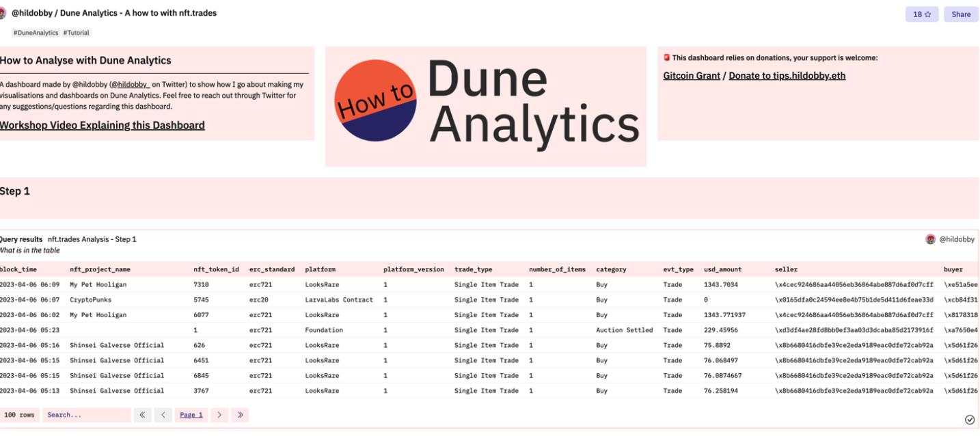Click the table Search input field
980x436 pixels.
tap(86, 415)
